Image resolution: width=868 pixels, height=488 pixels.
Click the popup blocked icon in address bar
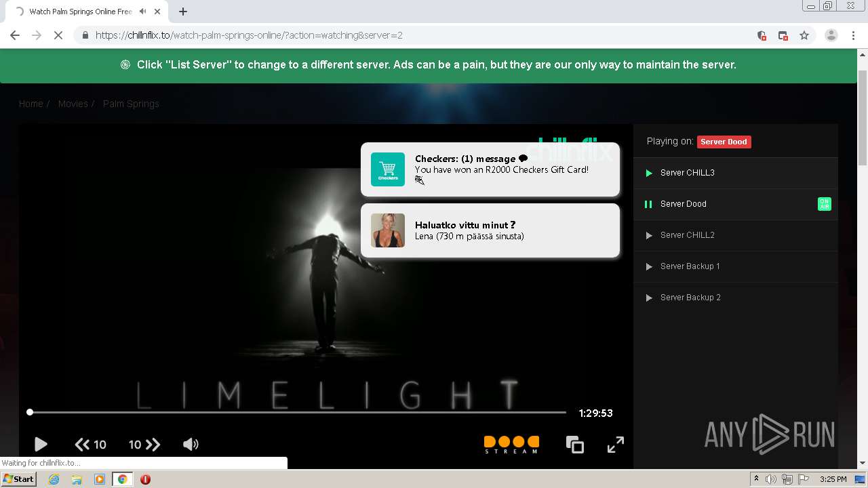[x=783, y=35]
